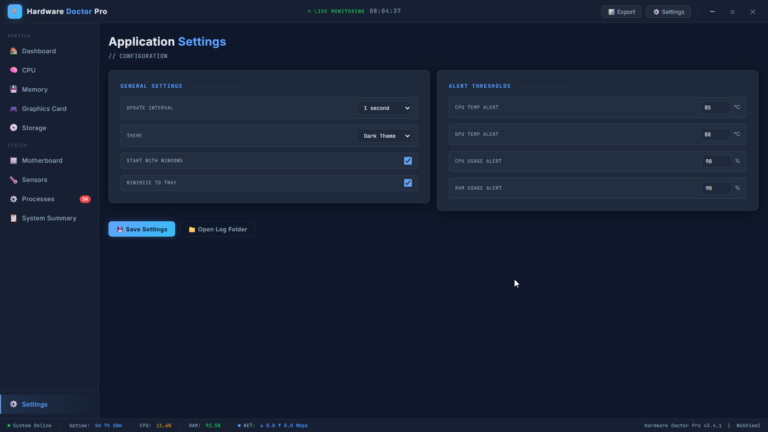Click the red Processes count badge
Viewport: 768px width, 432px height.
85,199
